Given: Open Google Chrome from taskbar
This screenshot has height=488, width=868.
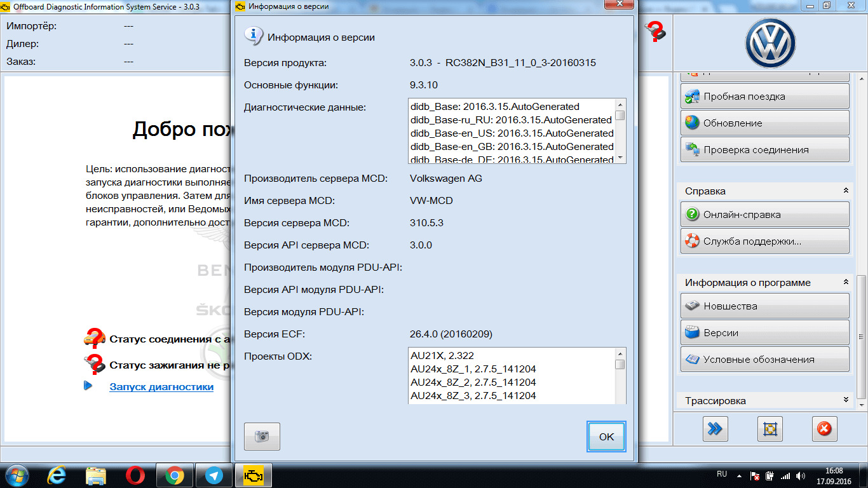Looking at the screenshot, I should 175,475.
